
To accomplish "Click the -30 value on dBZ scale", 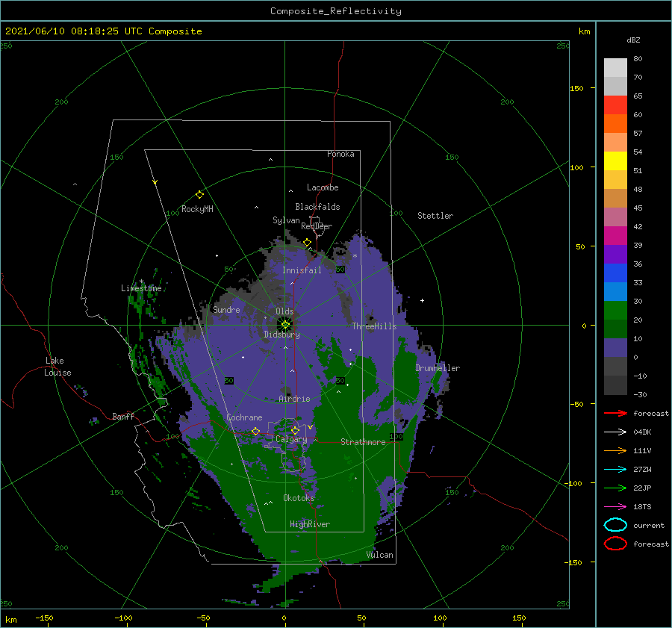I will [640, 394].
